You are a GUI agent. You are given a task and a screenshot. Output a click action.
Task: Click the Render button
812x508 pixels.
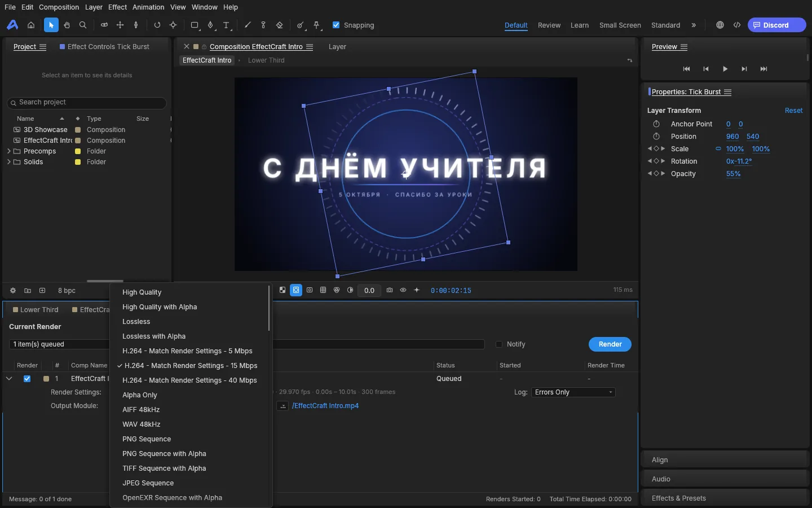(610, 344)
